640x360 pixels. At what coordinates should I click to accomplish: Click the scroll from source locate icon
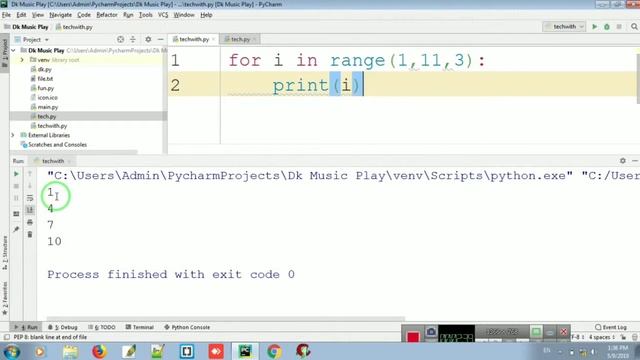[120, 39]
